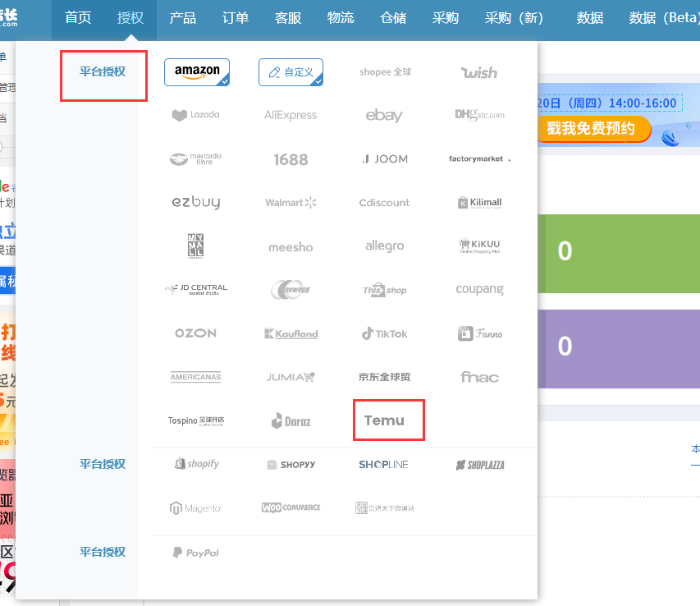The width and height of the screenshot is (700, 606).
Task: Click the ebay logo
Action: pyautogui.click(x=384, y=115)
